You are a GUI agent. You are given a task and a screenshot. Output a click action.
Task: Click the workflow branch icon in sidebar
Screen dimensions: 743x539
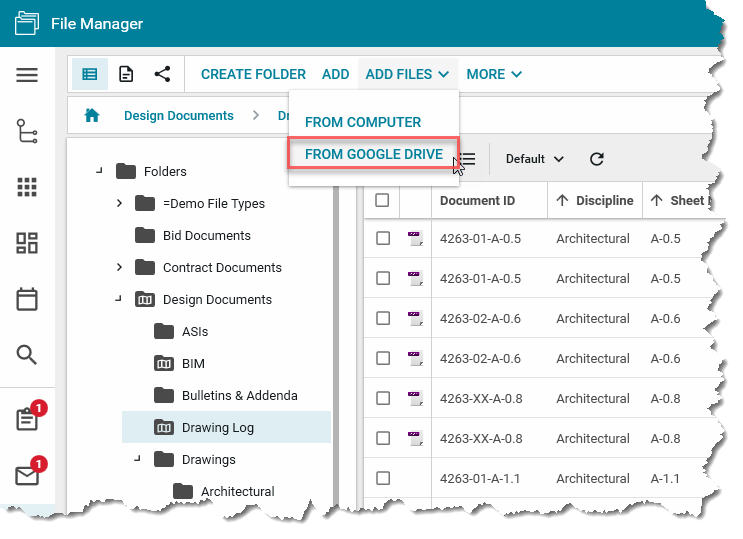pyautogui.click(x=27, y=131)
